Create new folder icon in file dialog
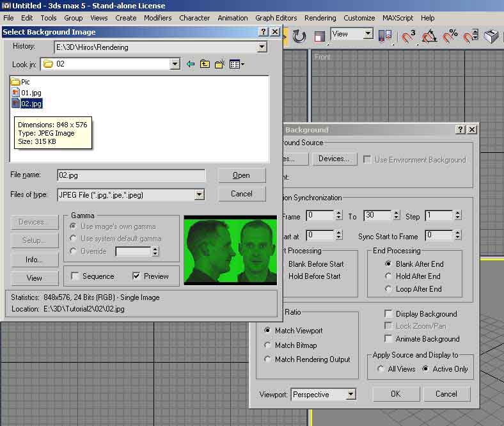504x426 pixels. pyautogui.click(x=220, y=64)
